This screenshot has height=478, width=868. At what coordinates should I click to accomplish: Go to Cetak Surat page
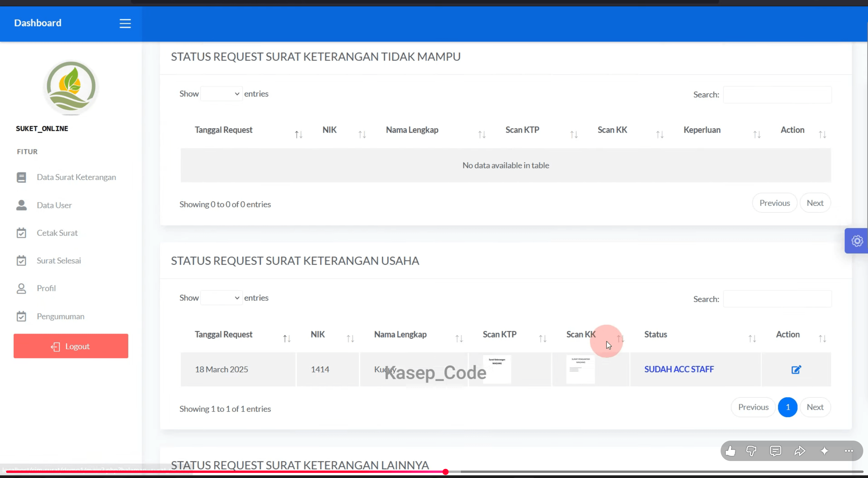pos(57,233)
